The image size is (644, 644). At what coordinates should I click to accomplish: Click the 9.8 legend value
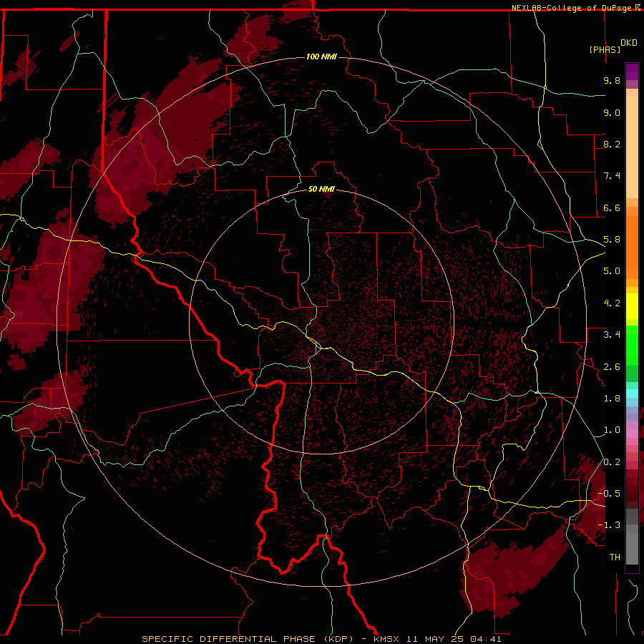click(x=612, y=80)
